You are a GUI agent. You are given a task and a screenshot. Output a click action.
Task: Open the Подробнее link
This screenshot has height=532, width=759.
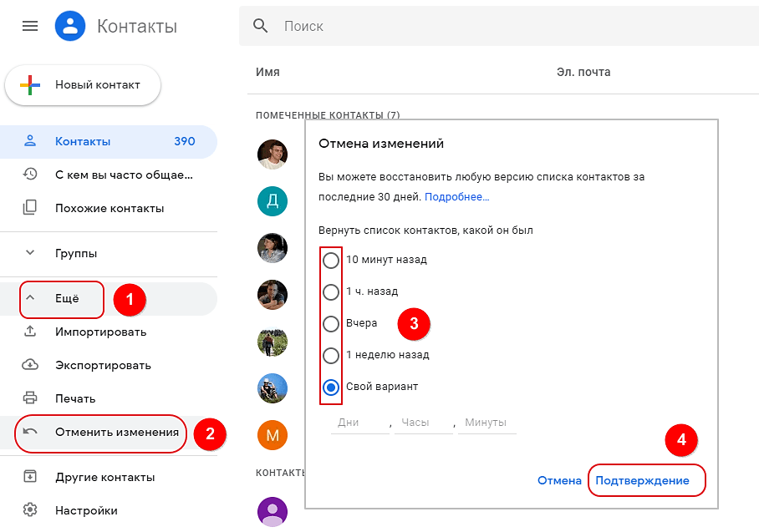click(457, 197)
